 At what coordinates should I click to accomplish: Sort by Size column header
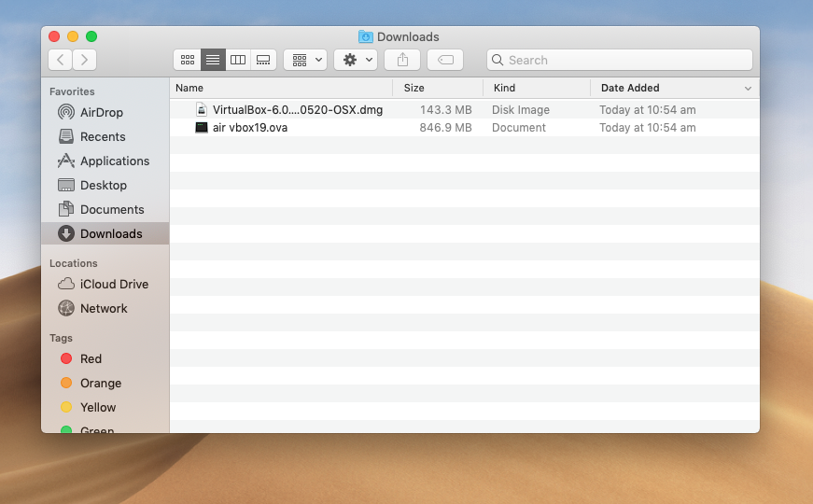click(x=438, y=88)
